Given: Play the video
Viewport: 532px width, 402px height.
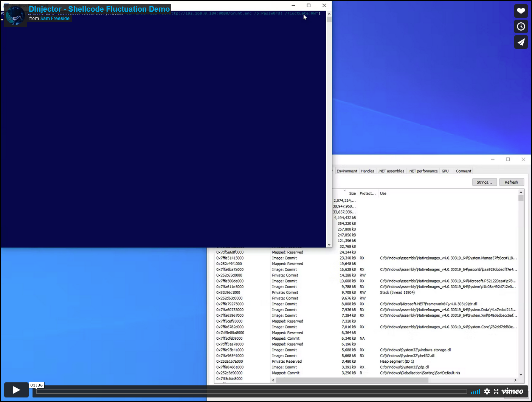Looking at the screenshot, I should point(16,390).
